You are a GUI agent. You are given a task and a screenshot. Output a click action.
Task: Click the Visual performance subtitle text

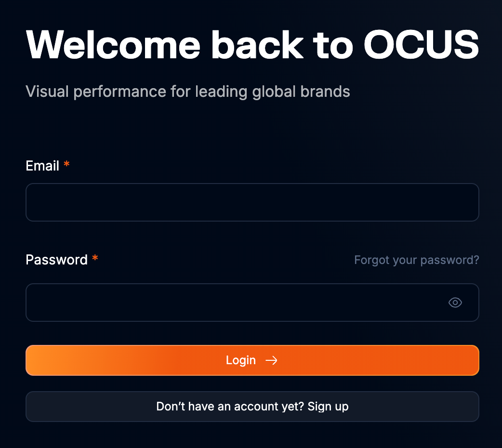pyautogui.click(x=187, y=91)
